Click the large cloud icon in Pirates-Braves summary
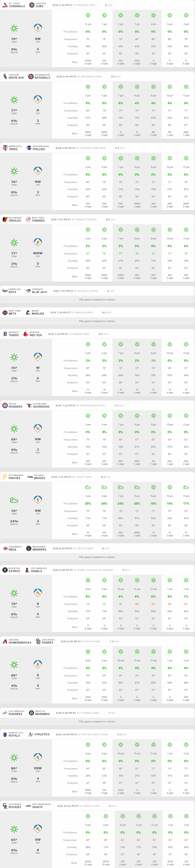This screenshot has width=195, height=868. pos(14,500)
